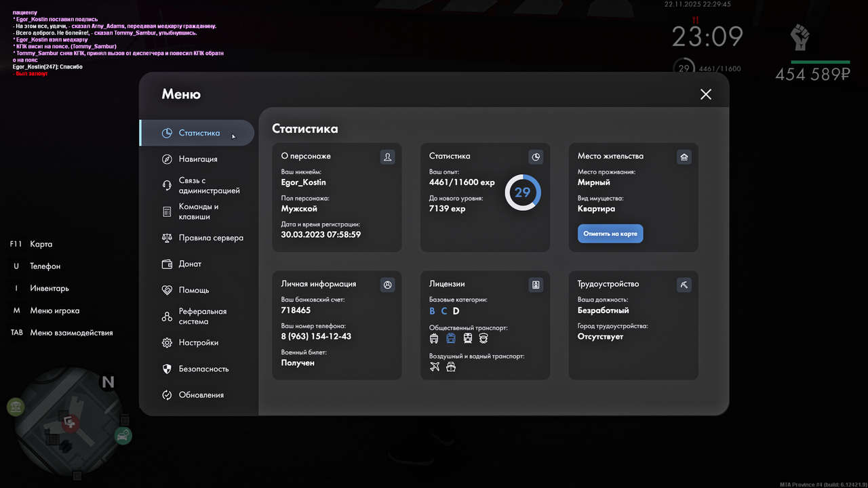Click the Меню window title

tap(181, 94)
